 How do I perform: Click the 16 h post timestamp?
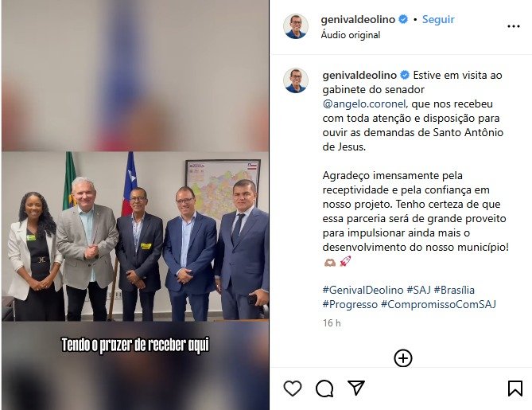332,322
